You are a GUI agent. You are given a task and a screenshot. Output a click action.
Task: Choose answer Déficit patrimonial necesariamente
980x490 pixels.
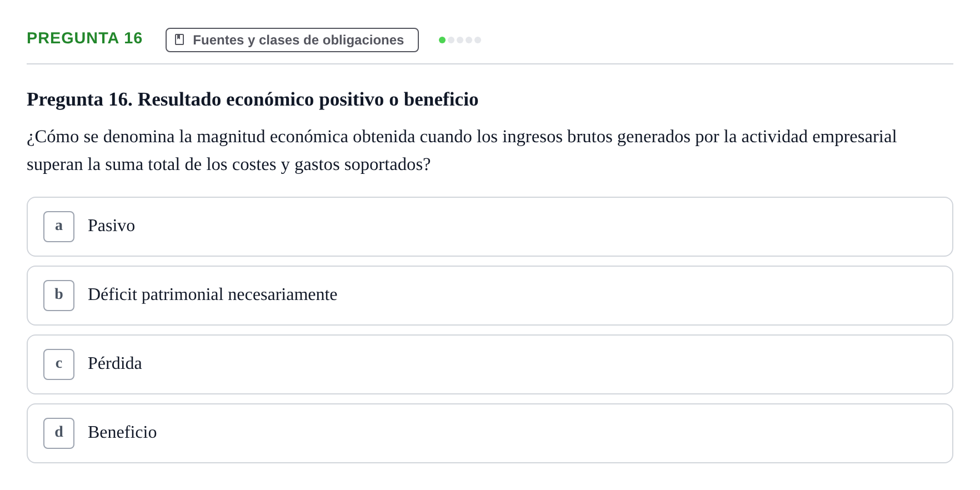[212, 294]
